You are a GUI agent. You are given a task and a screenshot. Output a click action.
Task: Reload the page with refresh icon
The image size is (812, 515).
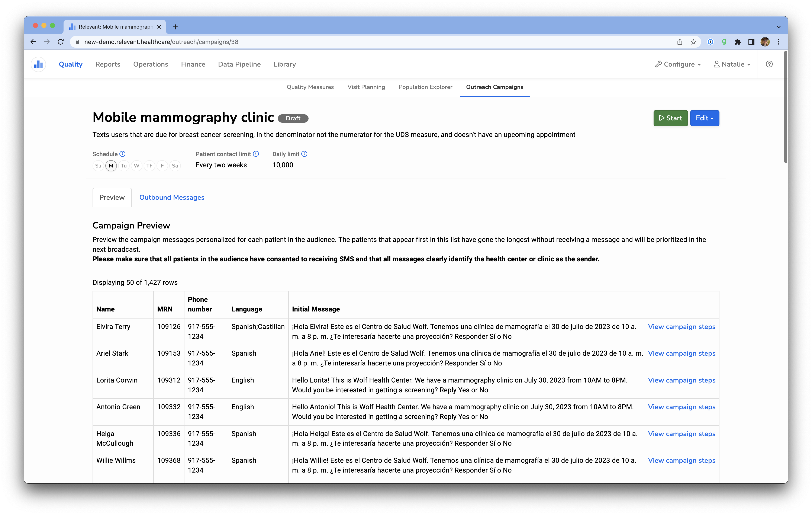[61, 42]
